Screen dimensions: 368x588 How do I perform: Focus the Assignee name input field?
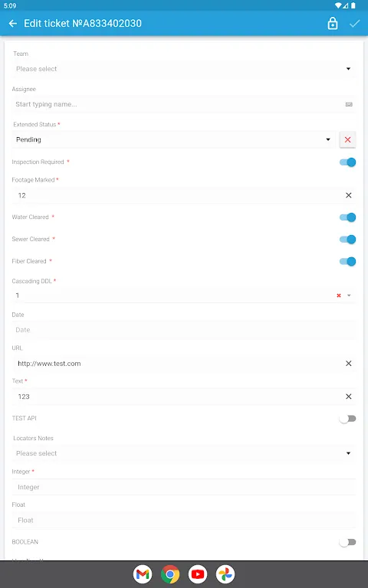(184, 104)
